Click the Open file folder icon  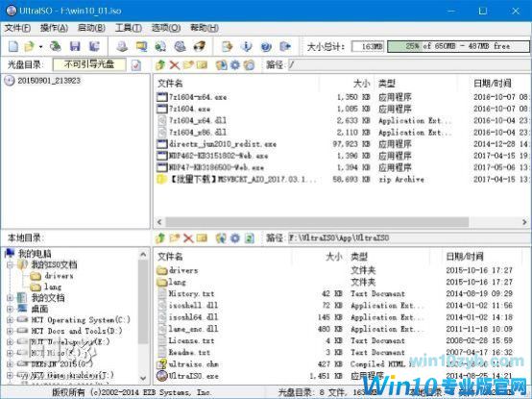point(30,46)
